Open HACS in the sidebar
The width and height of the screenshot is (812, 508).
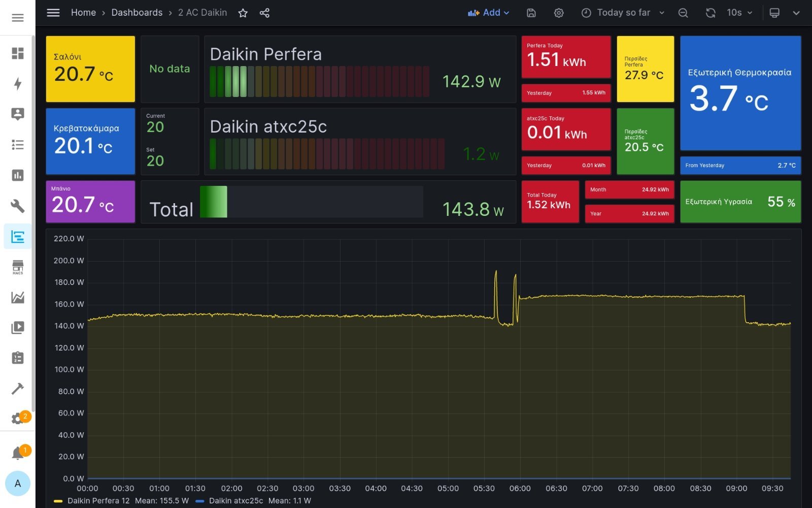point(18,267)
